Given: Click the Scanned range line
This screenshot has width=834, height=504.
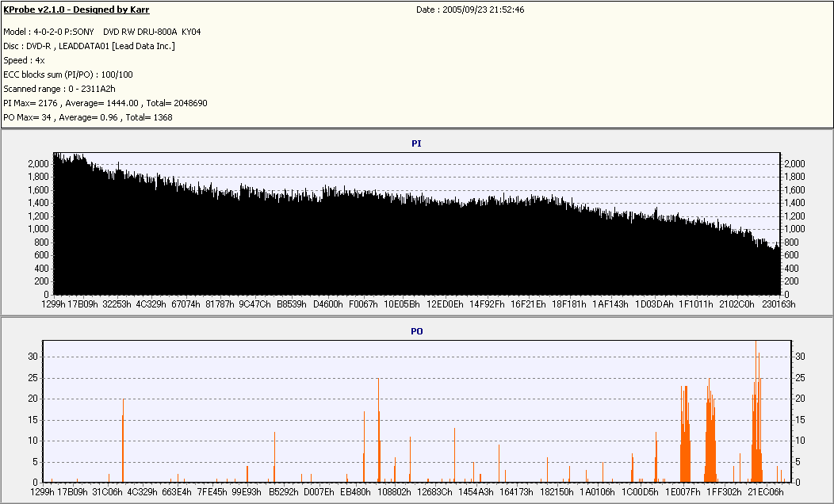Looking at the screenshot, I should (59, 89).
